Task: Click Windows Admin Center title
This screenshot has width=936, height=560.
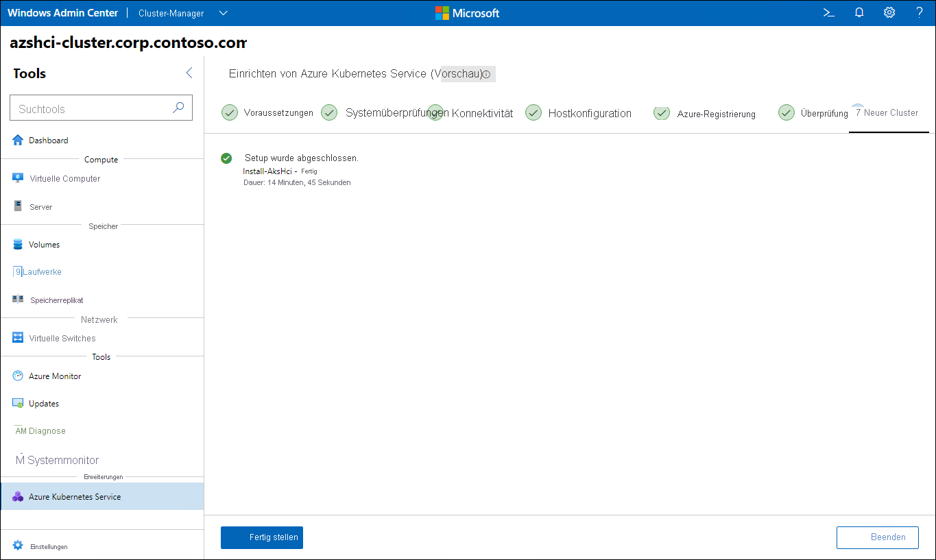Action: [x=63, y=13]
